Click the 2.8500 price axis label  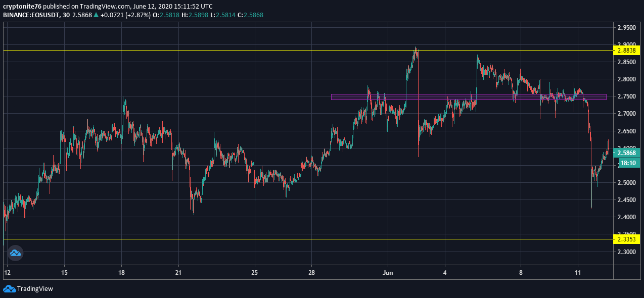(x=626, y=62)
